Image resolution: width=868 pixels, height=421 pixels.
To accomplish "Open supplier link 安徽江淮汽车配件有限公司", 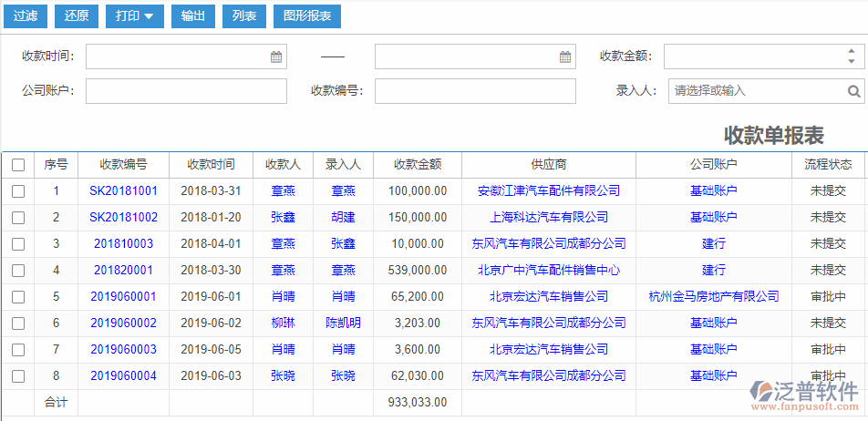I will [x=548, y=191].
